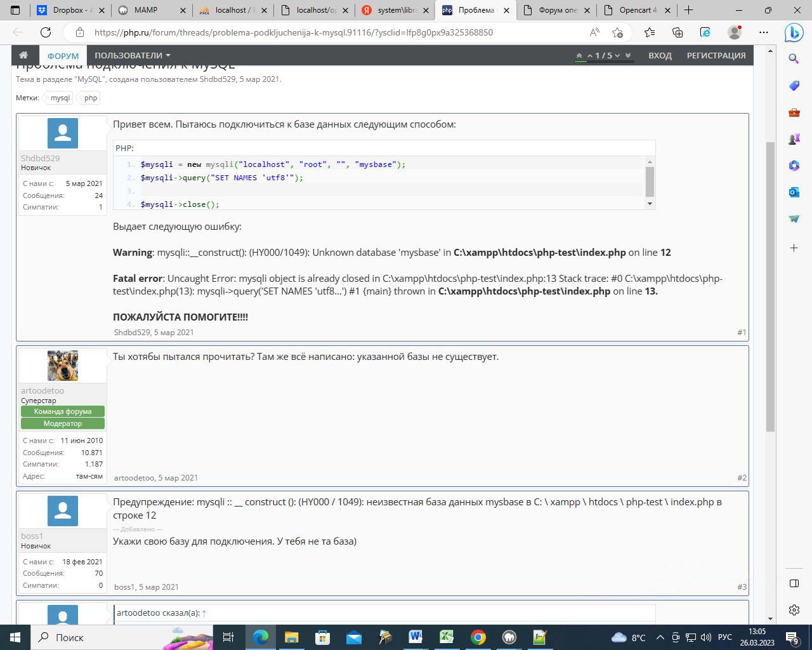Select the ФОРУМ navigation tab

[63, 56]
